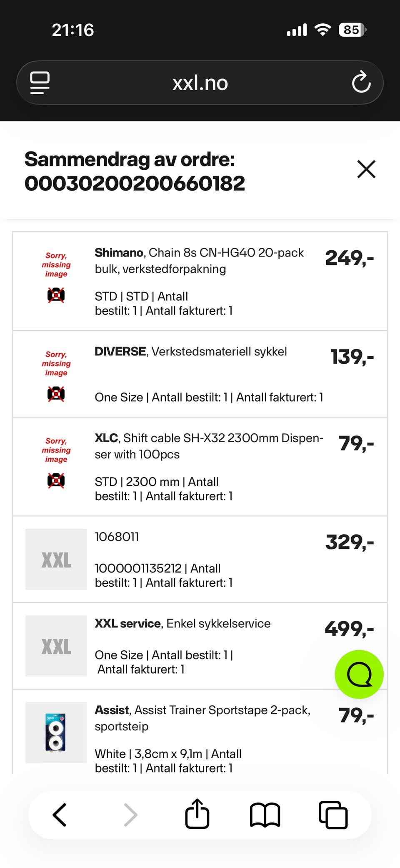This screenshot has width=400, height=868.
Task: Open Safari tabs overview icon
Action: (x=333, y=815)
